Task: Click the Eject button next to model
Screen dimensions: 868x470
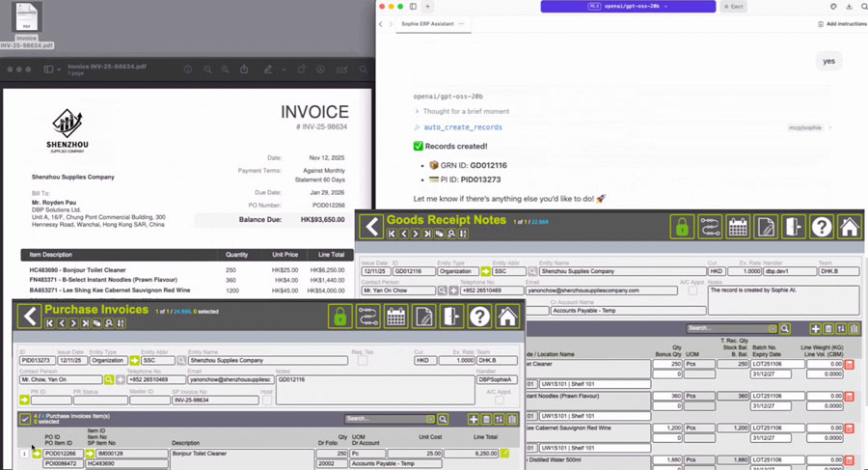Action: click(732, 6)
